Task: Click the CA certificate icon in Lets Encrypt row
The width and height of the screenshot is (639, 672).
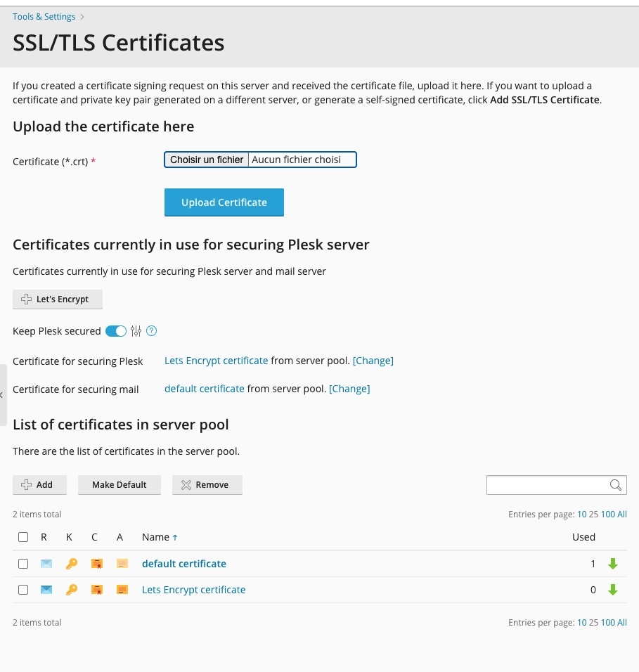Action: click(x=122, y=590)
